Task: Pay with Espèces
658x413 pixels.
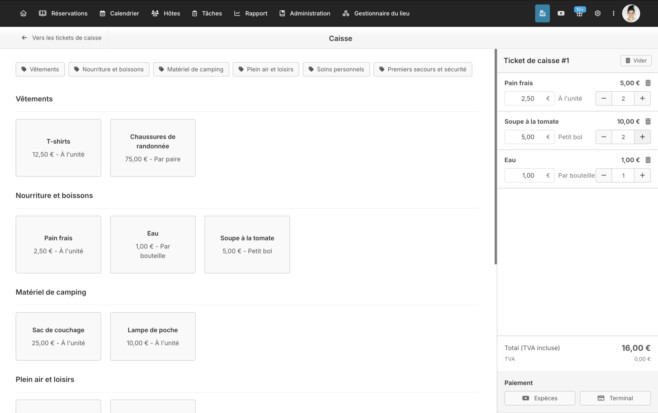Action: pyautogui.click(x=540, y=398)
